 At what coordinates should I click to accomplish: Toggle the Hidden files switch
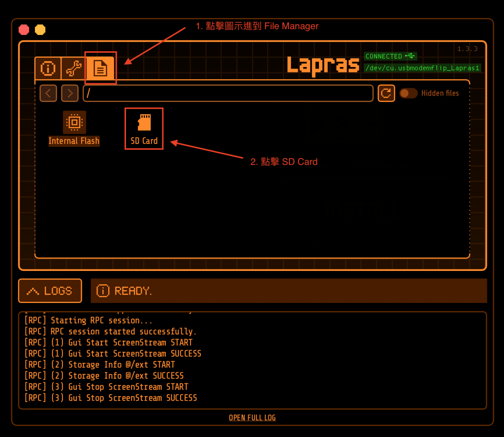(408, 93)
